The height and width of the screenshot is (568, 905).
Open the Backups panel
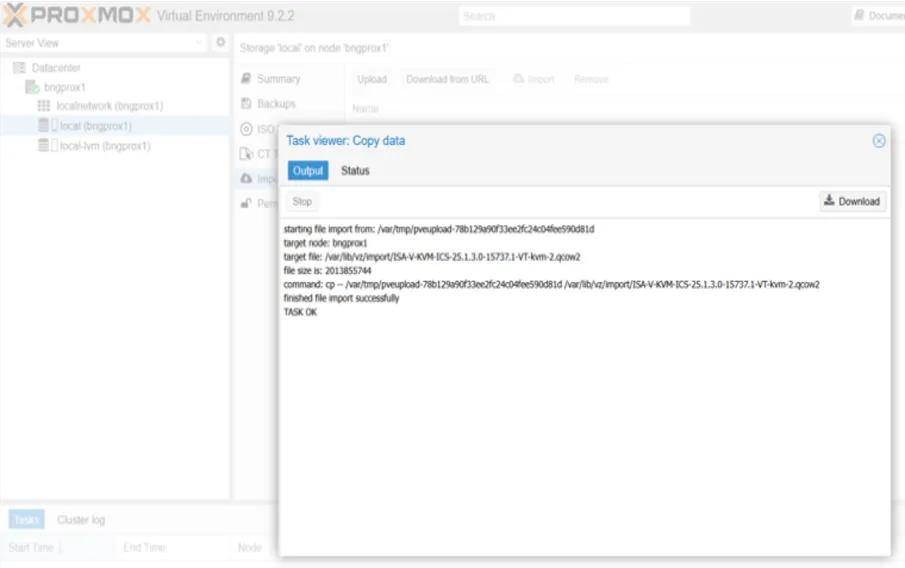click(276, 104)
